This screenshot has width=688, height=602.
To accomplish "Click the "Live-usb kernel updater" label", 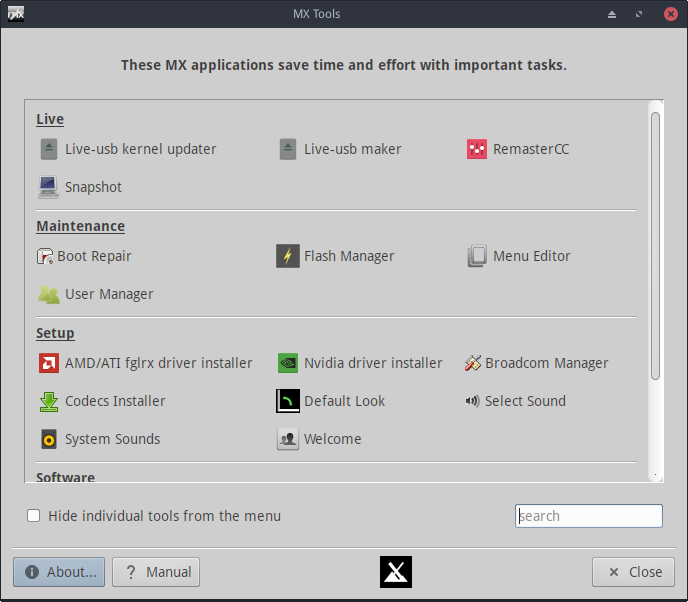I will pyautogui.click(x=141, y=149).
